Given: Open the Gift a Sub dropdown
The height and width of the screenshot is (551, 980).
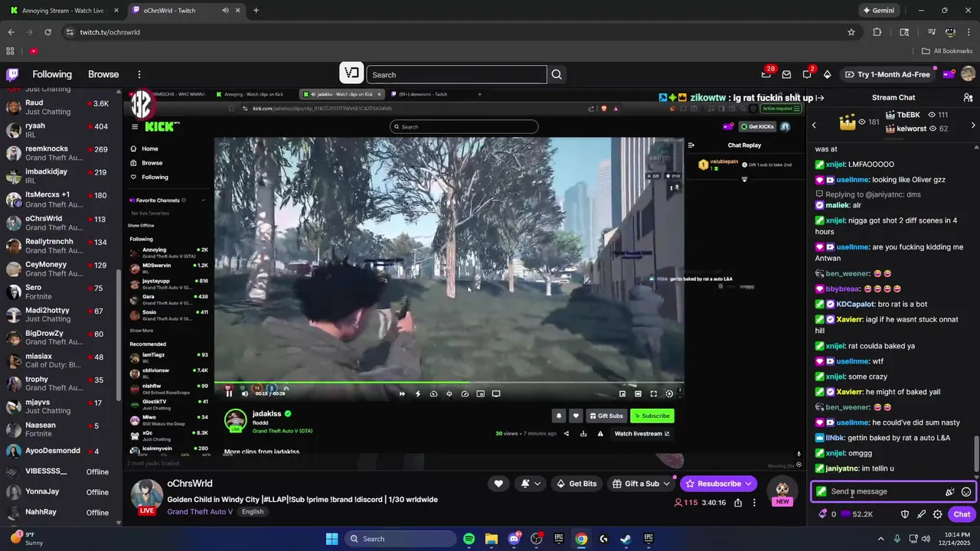Looking at the screenshot, I should tap(642, 484).
